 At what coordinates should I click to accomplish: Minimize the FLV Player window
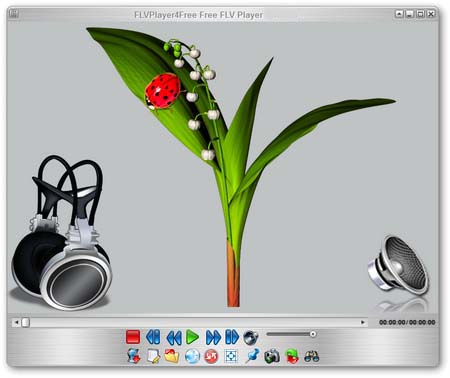tap(410, 14)
